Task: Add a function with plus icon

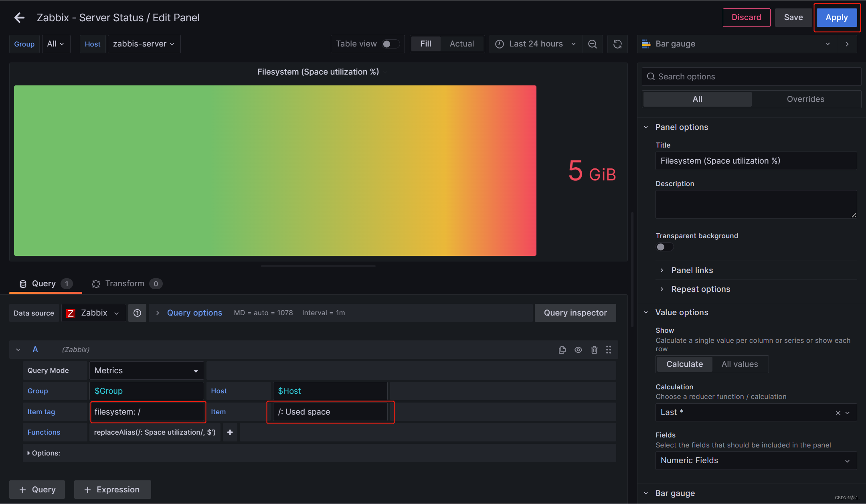Action: click(x=230, y=432)
